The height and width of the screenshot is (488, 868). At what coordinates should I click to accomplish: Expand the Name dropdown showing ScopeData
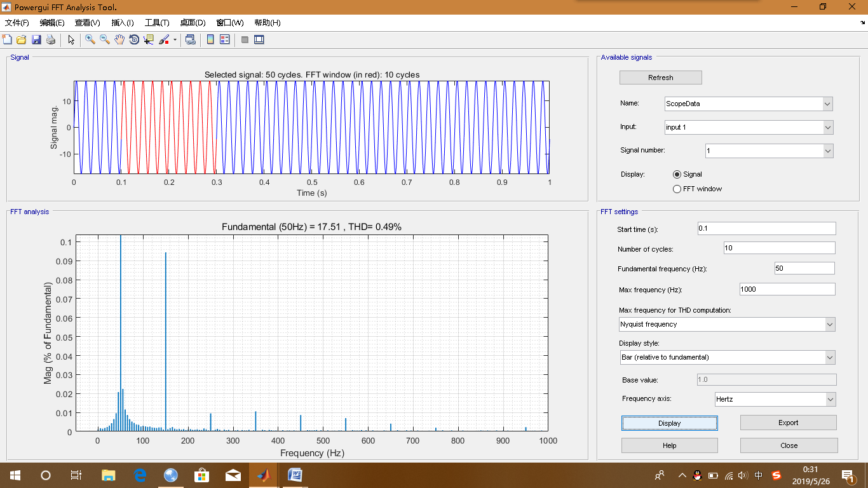pos(748,104)
